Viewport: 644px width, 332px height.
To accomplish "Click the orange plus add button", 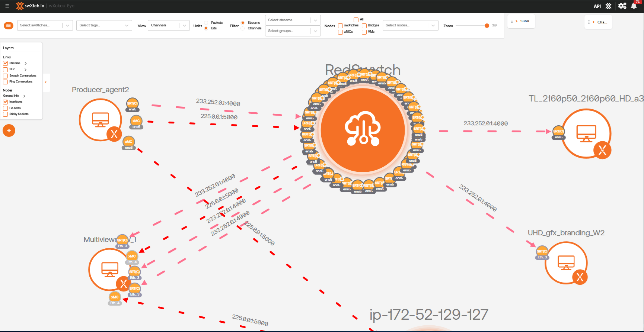I will pyautogui.click(x=9, y=130).
